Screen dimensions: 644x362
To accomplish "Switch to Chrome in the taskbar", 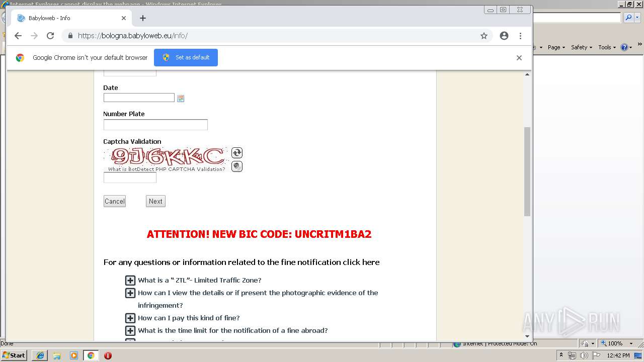I will coord(91,355).
